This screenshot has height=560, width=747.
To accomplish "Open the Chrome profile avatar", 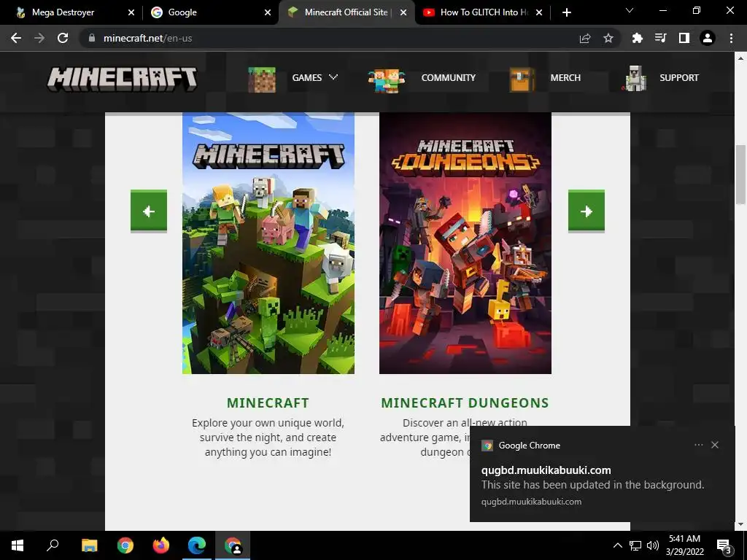I will tap(708, 38).
